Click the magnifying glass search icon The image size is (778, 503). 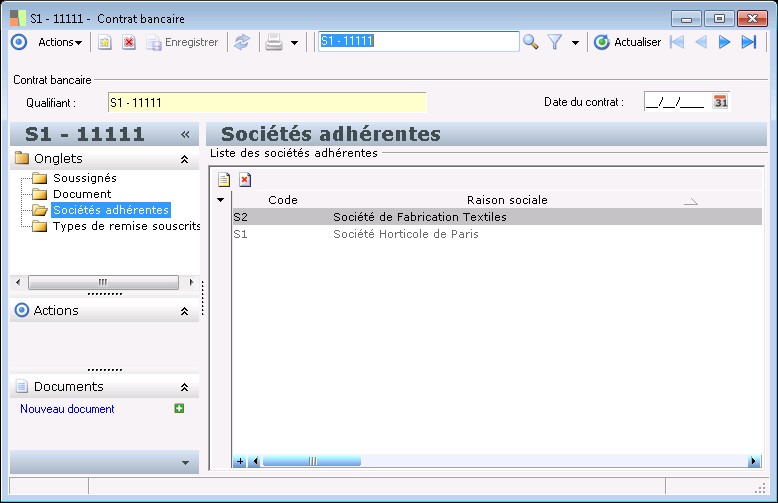pyautogui.click(x=530, y=42)
